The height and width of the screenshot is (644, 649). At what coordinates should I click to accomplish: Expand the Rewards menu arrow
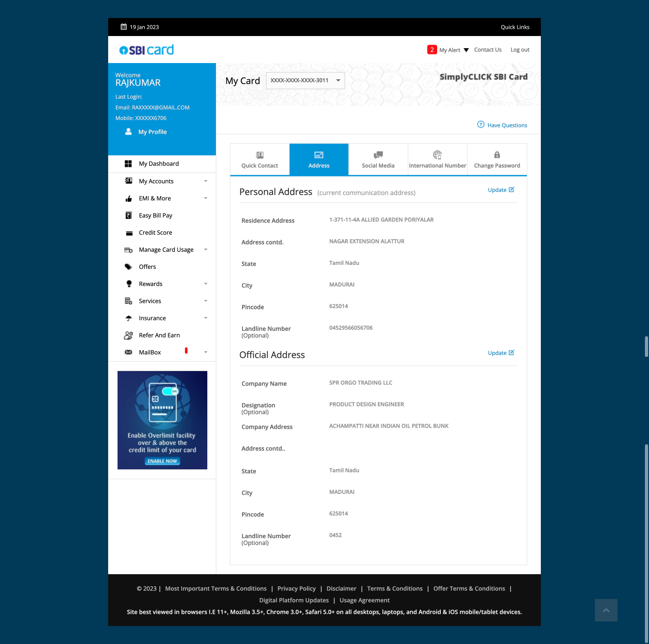click(x=206, y=284)
